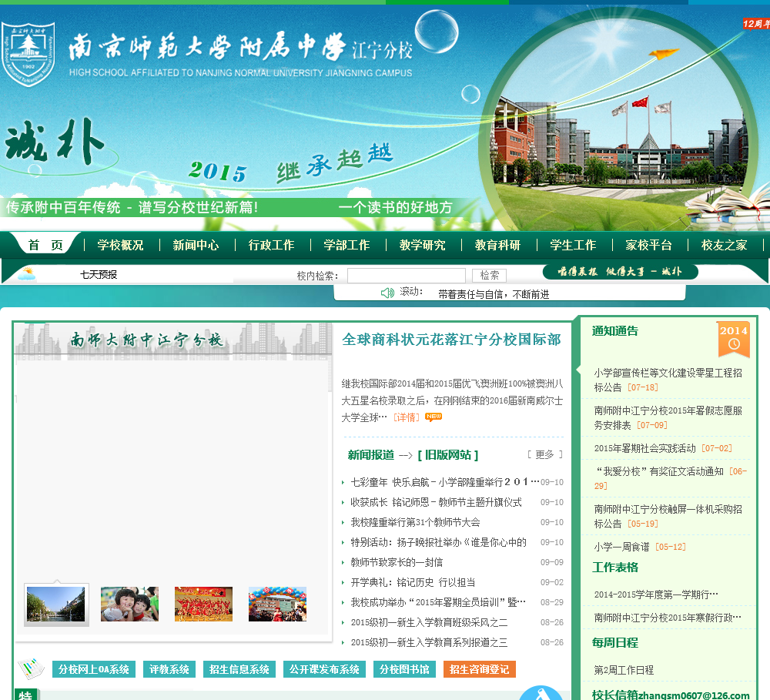This screenshot has width=770, height=700.
Task: Click the weather forecast sun icon
Action: tap(26, 274)
